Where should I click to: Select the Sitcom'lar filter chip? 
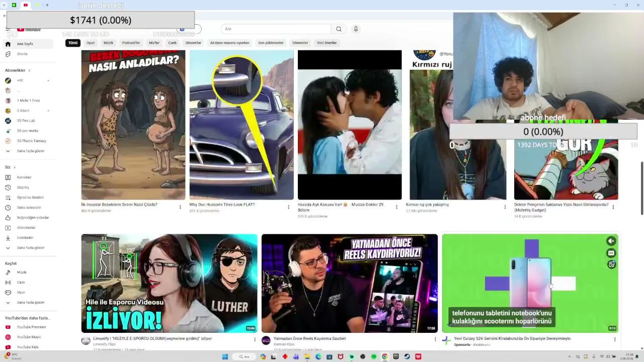click(x=193, y=43)
